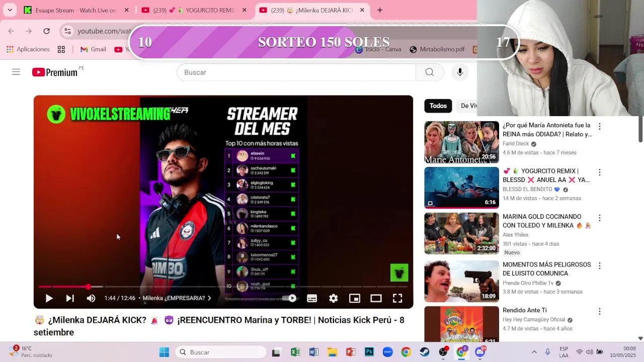
Task: Visit Alex Yhilex channel link
Action: pyautogui.click(x=515, y=235)
